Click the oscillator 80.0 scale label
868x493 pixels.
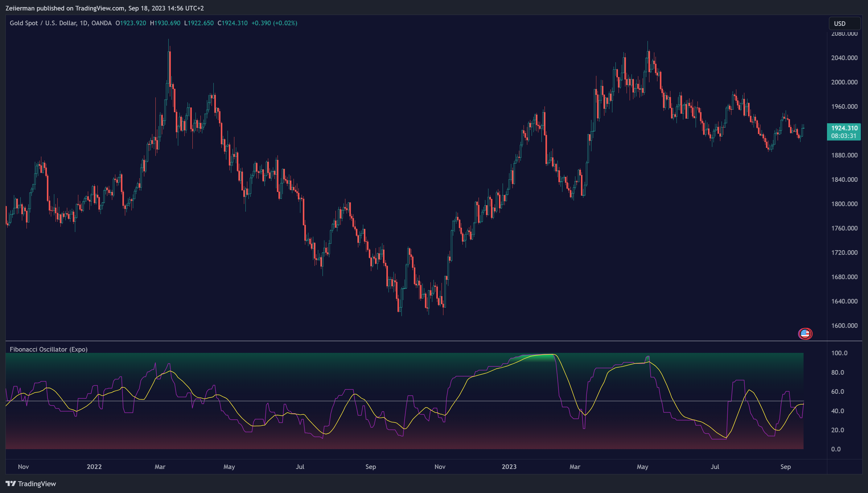pos(837,372)
